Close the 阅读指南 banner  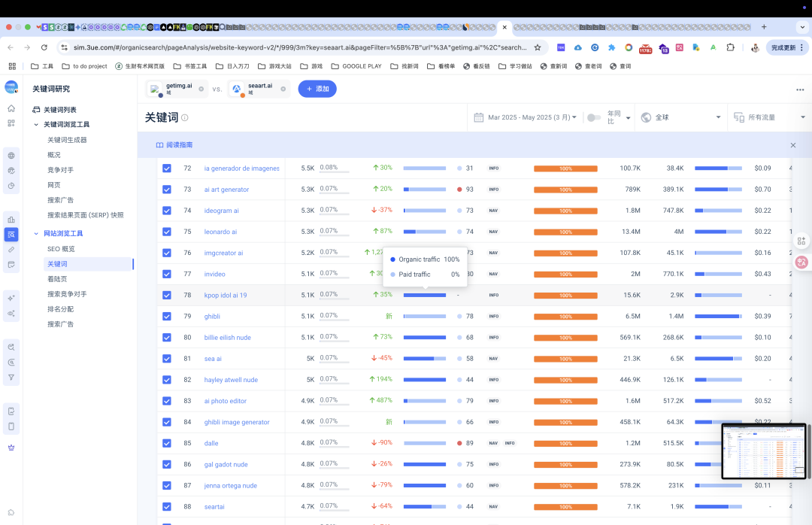click(793, 145)
